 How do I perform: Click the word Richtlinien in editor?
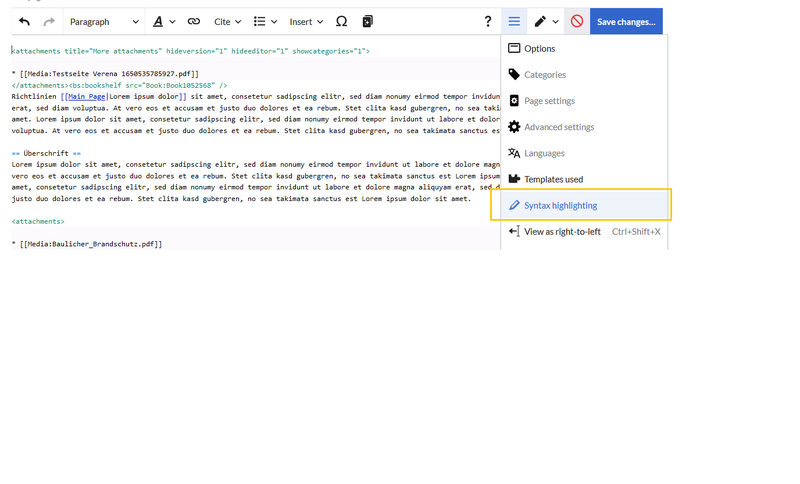click(x=34, y=96)
